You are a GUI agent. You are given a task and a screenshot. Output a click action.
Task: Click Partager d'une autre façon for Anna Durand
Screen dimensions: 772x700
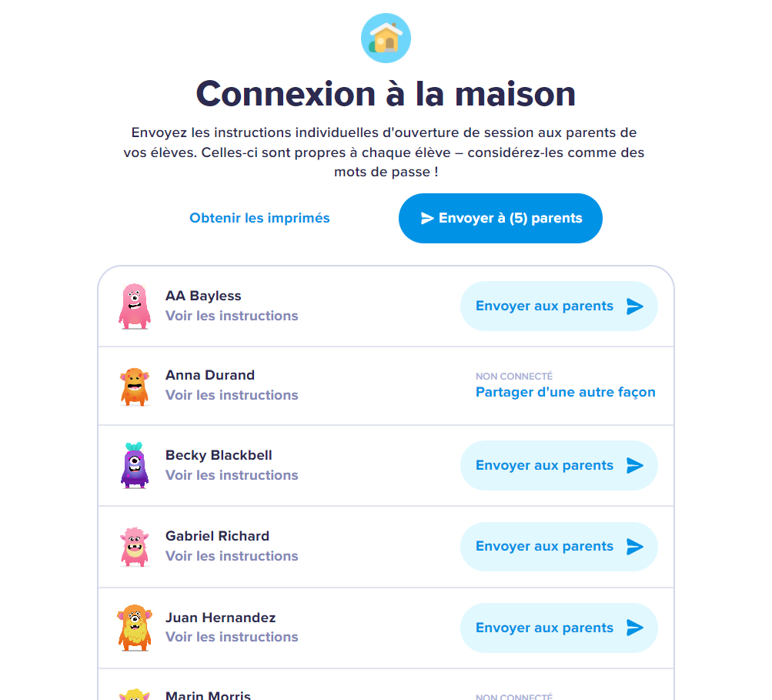click(x=565, y=392)
